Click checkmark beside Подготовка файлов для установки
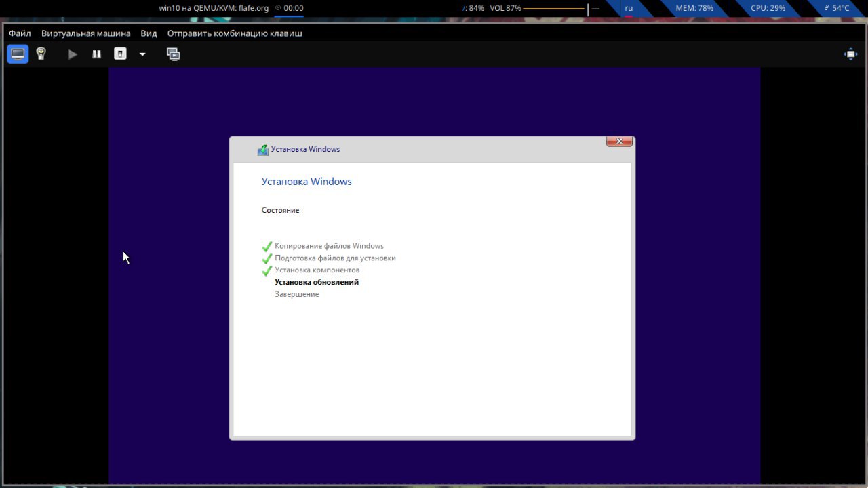Screen dimensions: 868x488 267,259
